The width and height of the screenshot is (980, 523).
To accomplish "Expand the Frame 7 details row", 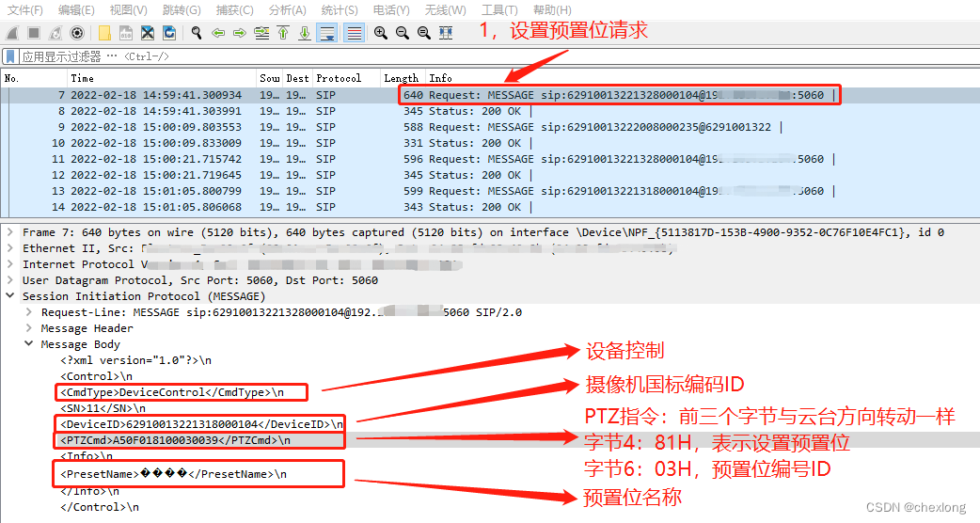I will (10, 231).
